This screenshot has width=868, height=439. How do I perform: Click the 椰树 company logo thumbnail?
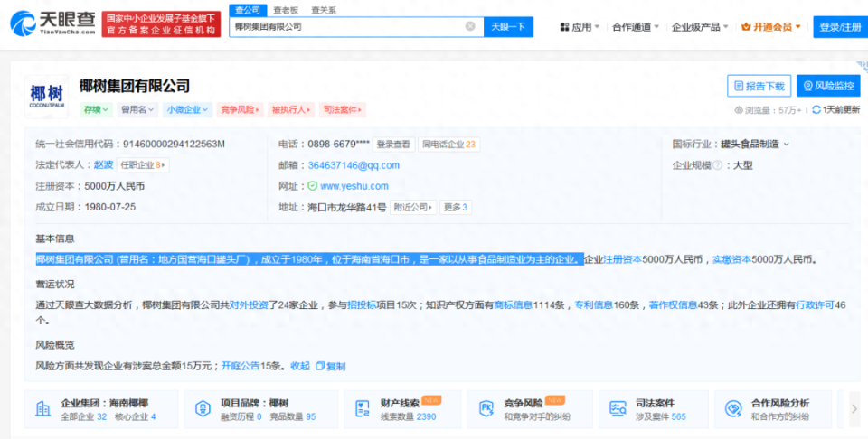click(x=46, y=97)
